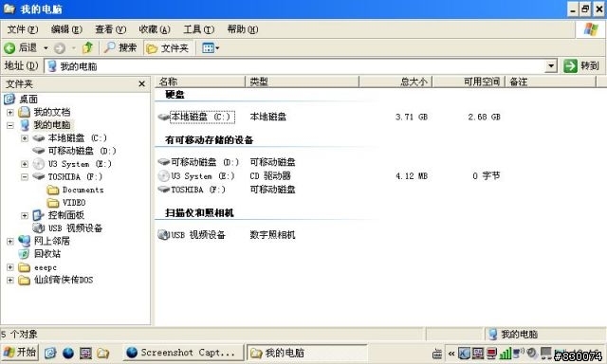This screenshot has height=364, width=607.
Task: Select 本地磁盘 (C:) drive in the list
Action: 202,117
